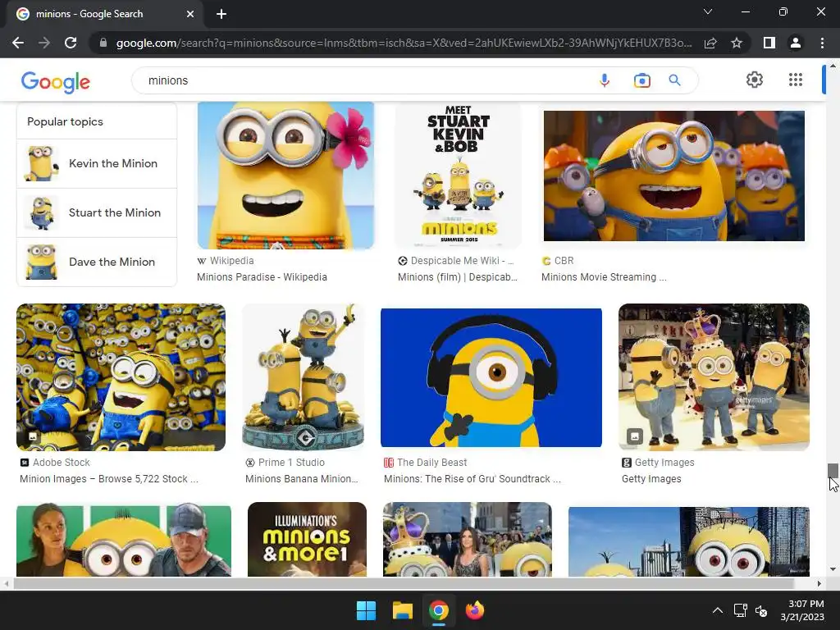
Task: Open the CBR minions movie image
Action: coord(674,176)
